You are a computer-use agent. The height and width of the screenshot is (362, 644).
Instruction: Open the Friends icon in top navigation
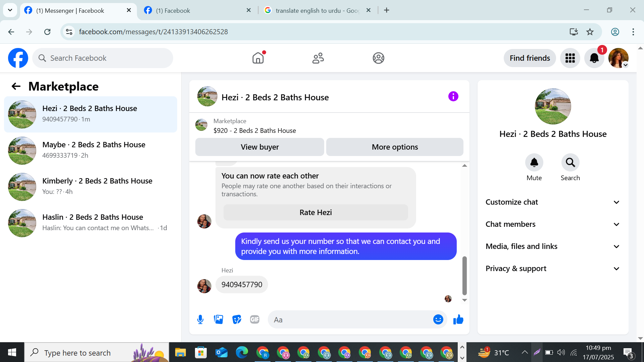point(318,58)
